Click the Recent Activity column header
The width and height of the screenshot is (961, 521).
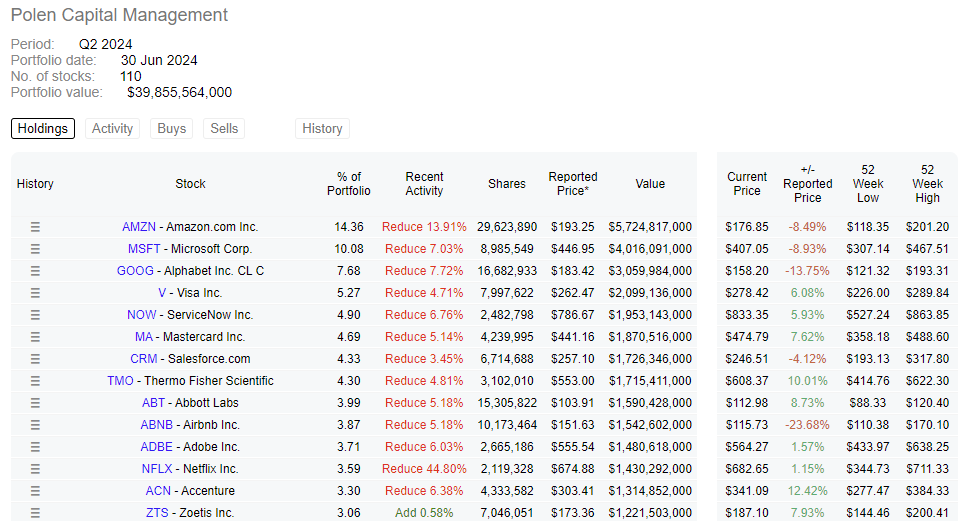[424, 184]
